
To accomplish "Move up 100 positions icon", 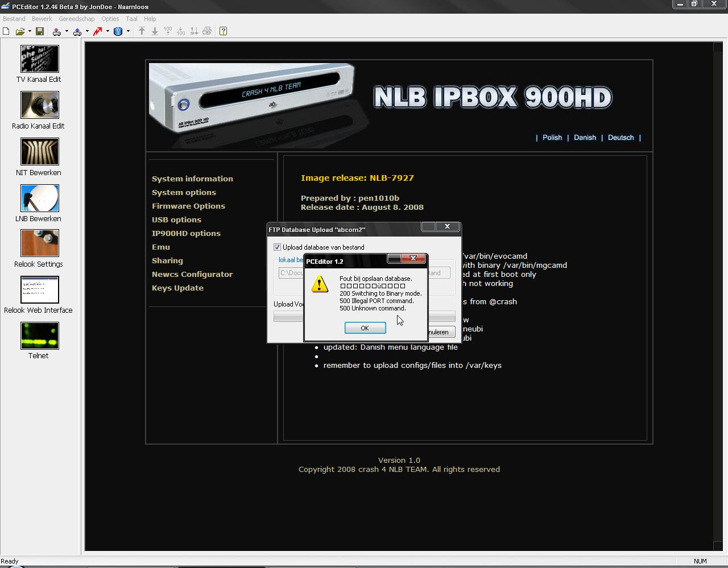I will coord(168,31).
